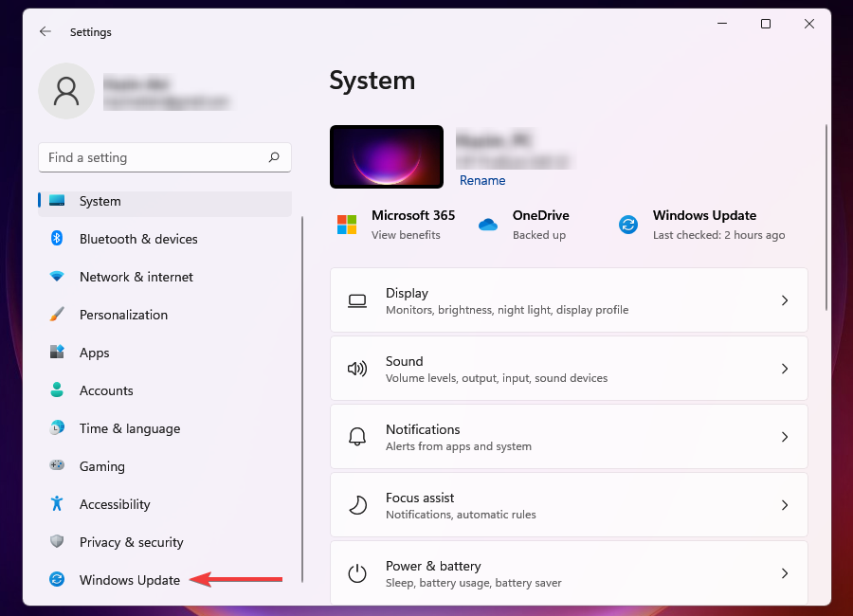The image size is (853, 616).
Task: Open Display monitors and brightness card
Action: tap(569, 300)
